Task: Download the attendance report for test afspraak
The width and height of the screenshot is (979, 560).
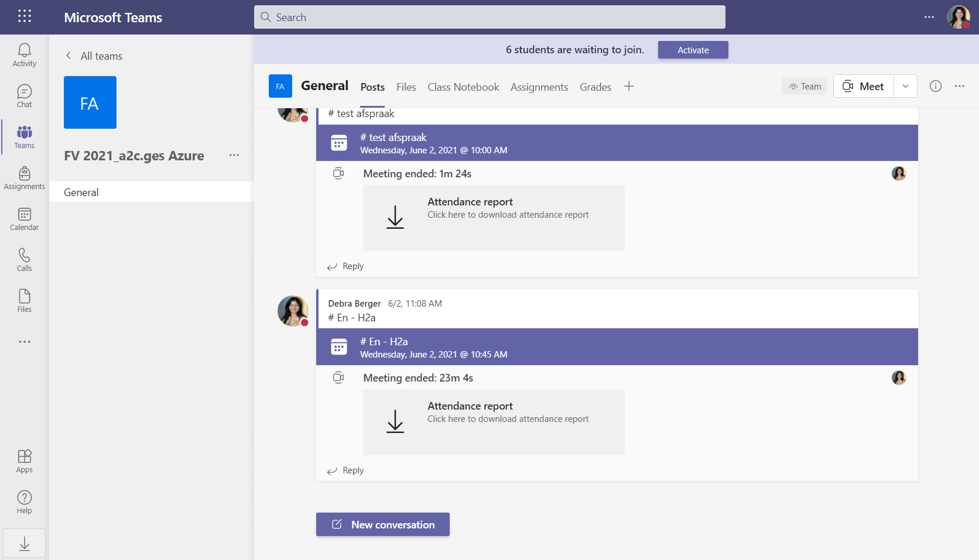Action: (494, 218)
